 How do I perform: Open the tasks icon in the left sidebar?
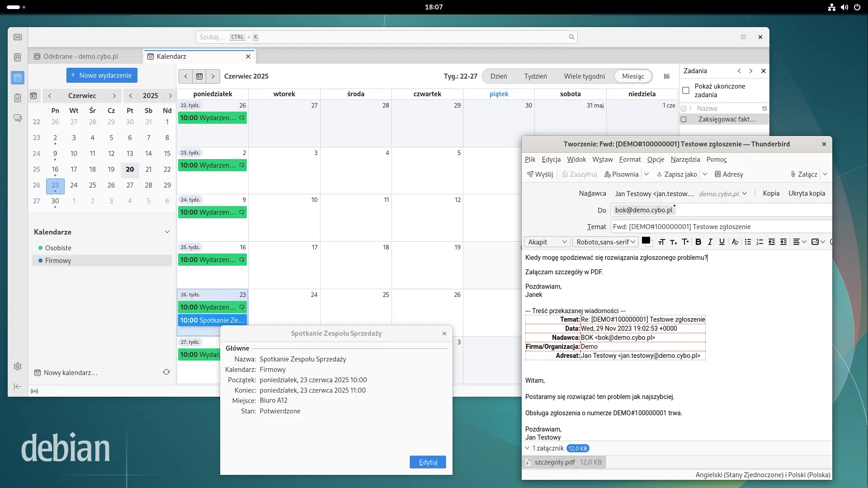(x=18, y=98)
